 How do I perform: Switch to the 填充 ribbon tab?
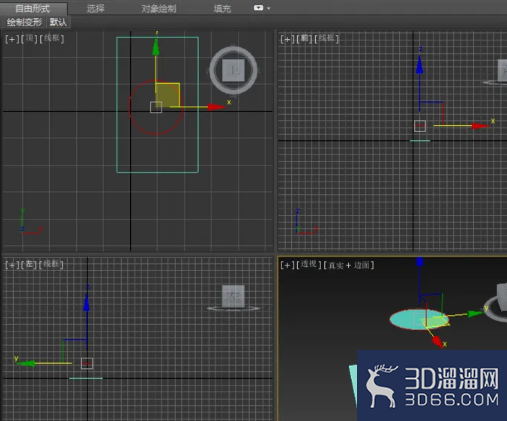[222, 9]
